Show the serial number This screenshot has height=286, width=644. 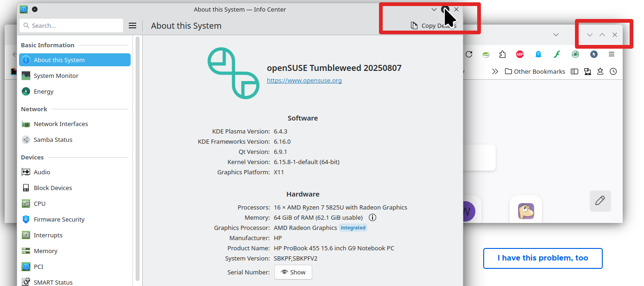coord(293,272)
